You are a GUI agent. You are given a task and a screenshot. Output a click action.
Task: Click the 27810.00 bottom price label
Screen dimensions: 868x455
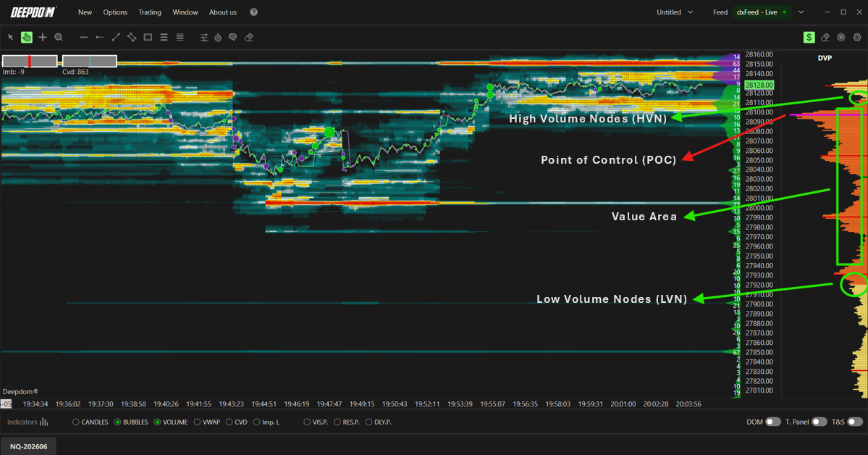pyautogui.click(x=759, y=391)
